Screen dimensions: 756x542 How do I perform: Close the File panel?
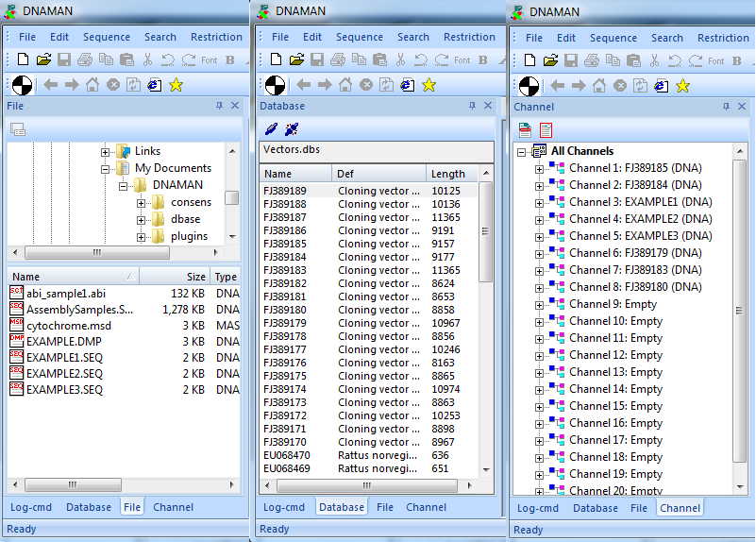[x=235, y=106]
